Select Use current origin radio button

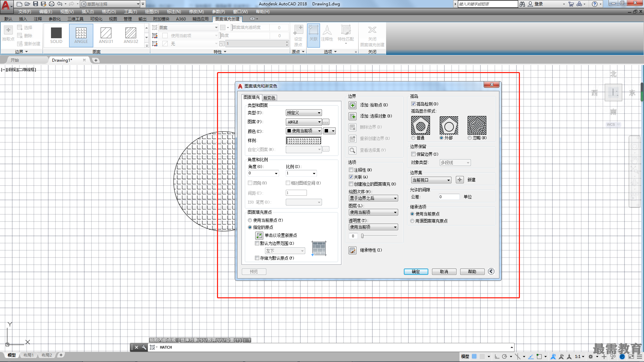(x=250, y=220)
